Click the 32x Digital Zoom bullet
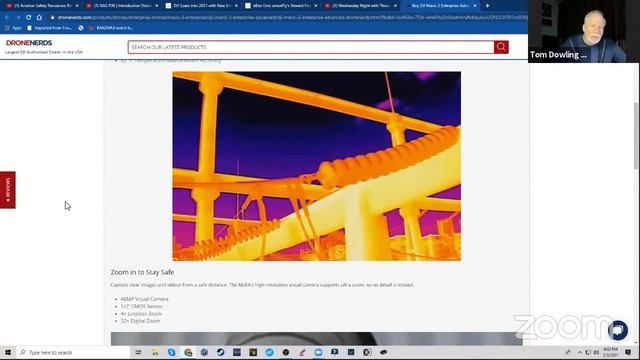The image size is (640, 360). point(140,321)
